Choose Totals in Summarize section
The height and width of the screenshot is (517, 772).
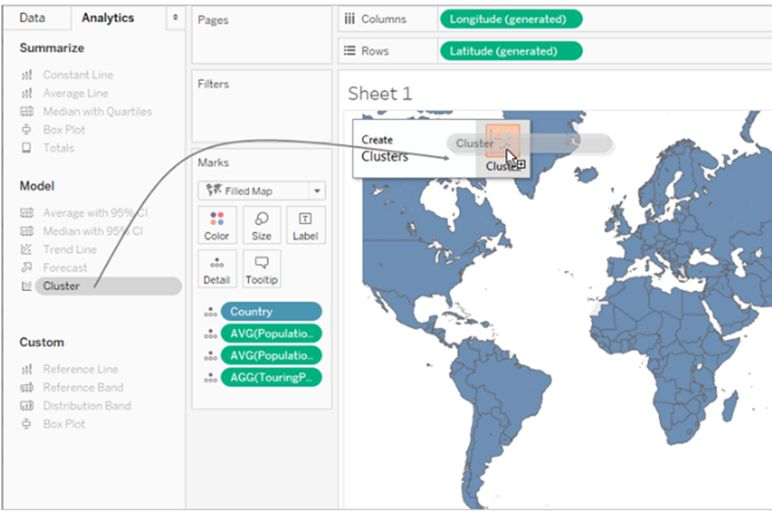[59, 148]
